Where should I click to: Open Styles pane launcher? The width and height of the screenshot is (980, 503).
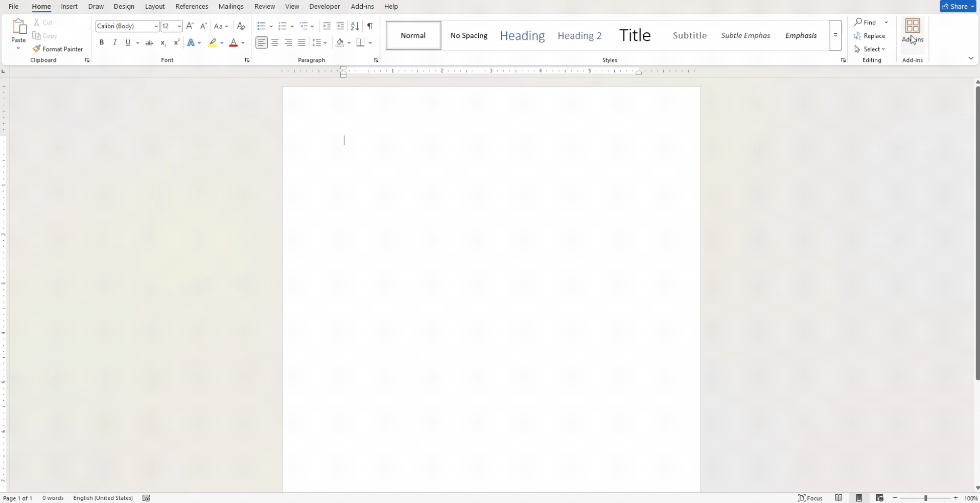click(843, 60)
